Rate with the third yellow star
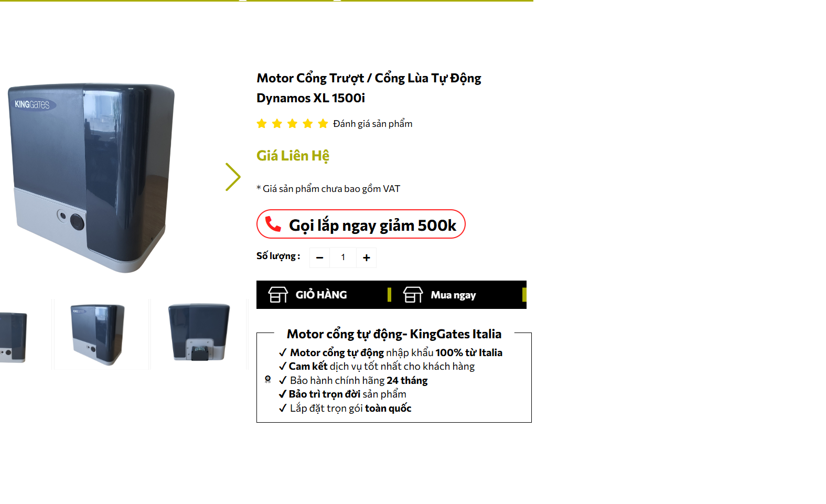This screenshot has height=504, width=826. 293,124
